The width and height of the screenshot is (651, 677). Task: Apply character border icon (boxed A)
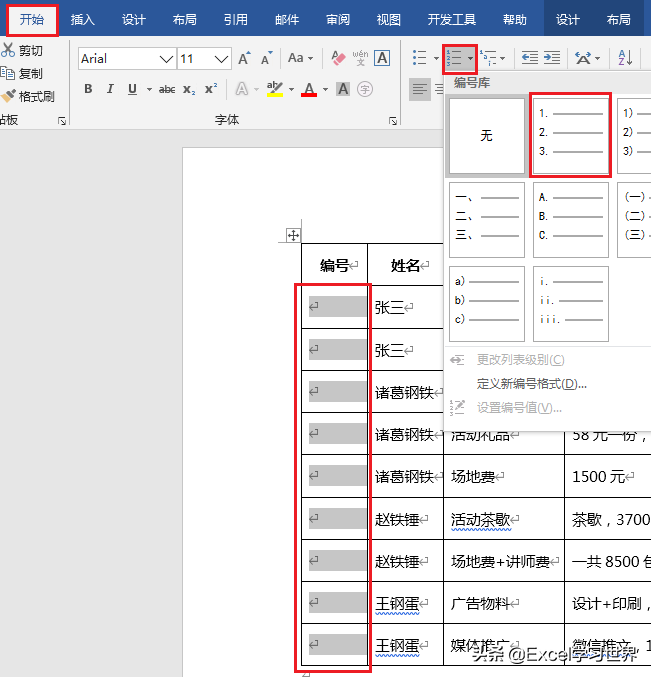coord(382,58)
